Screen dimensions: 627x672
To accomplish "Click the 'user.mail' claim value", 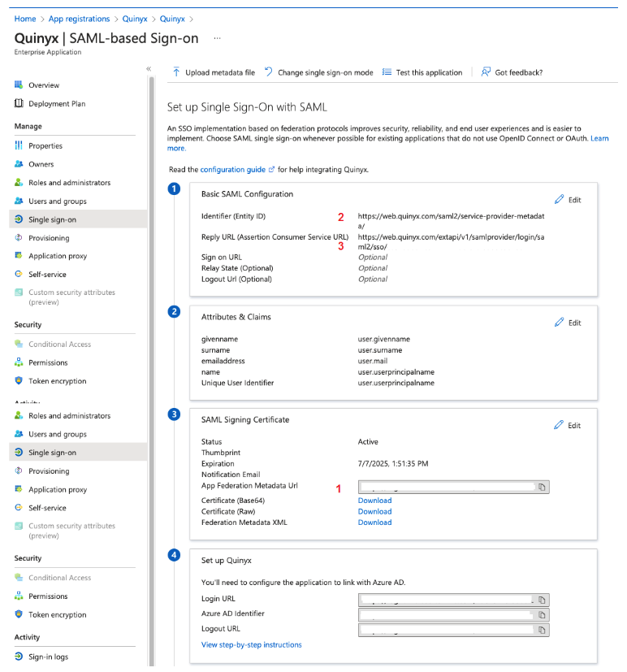I will coord(373,361).
